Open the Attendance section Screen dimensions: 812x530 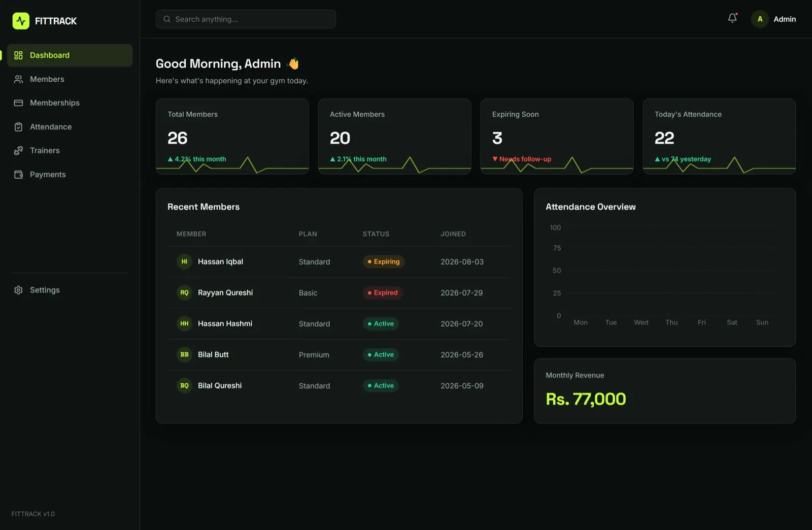coord(70,127)
